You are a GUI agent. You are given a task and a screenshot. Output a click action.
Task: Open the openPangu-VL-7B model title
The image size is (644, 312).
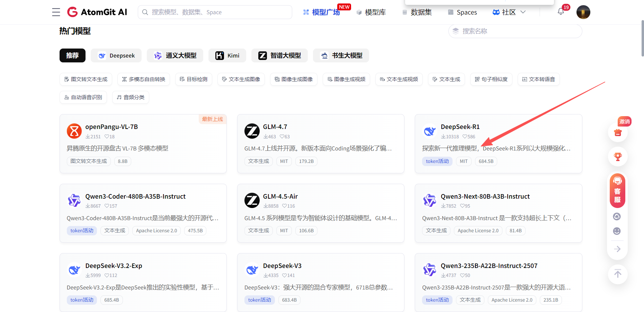111,127
